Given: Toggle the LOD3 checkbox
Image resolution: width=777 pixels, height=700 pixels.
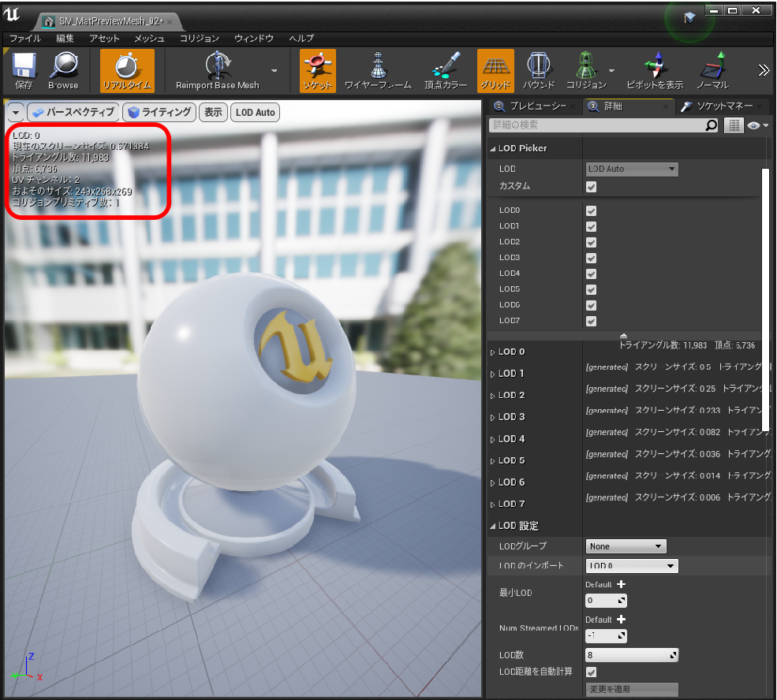Looking at the screenshot, I should [x=591, y=258].
